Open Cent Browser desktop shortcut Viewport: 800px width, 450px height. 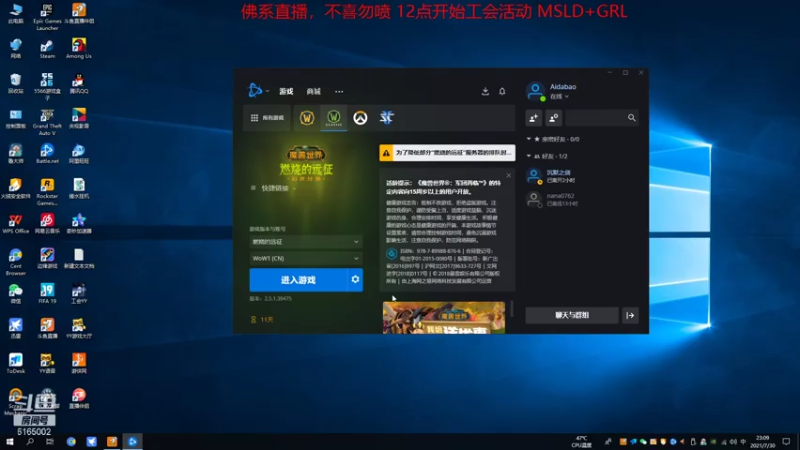15,261
